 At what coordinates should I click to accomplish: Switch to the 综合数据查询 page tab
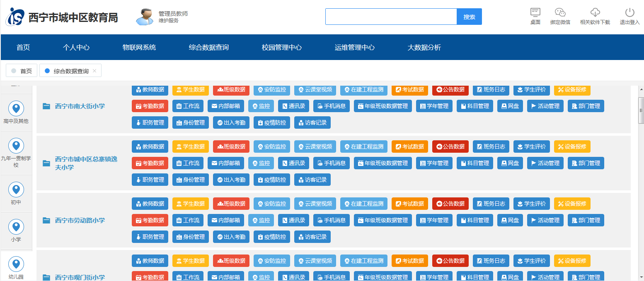pos(70,71)
